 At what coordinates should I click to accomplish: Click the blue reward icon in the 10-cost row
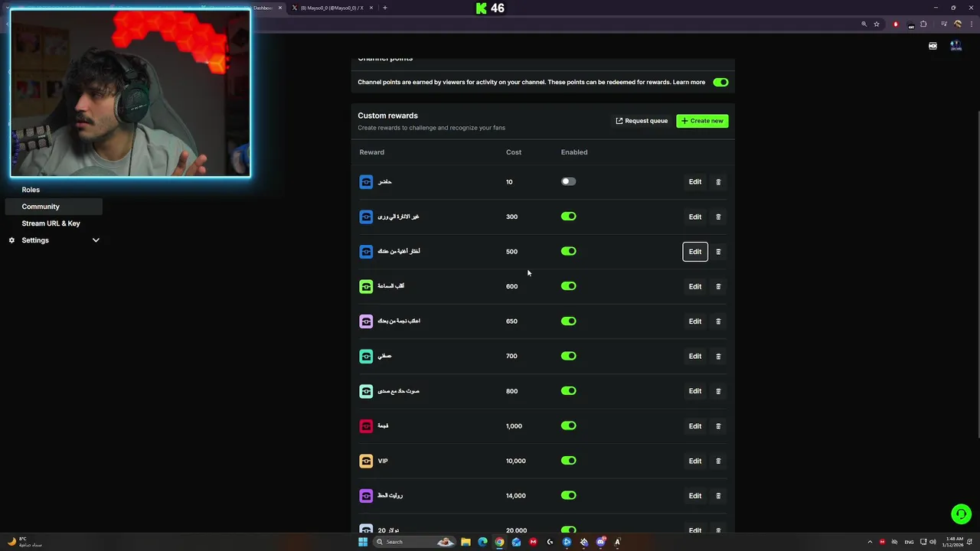(x=366, y=182)
